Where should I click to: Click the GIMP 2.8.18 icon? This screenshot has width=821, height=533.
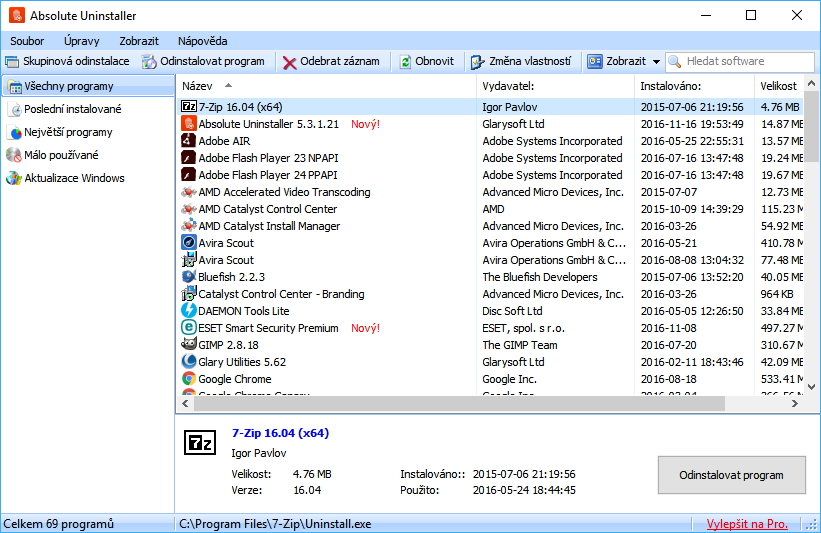tap(188, 344)
